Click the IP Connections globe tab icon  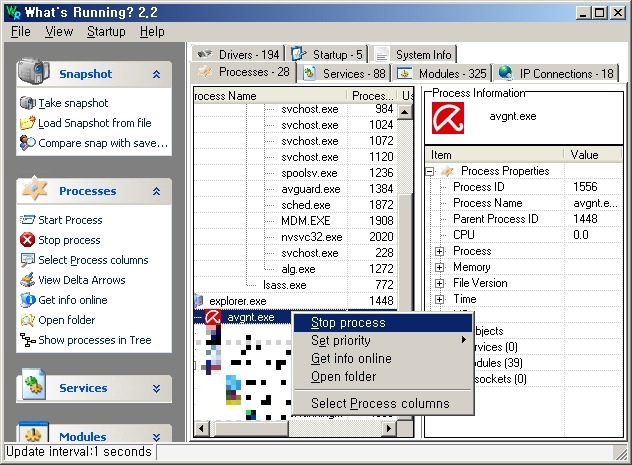[505, 73]
